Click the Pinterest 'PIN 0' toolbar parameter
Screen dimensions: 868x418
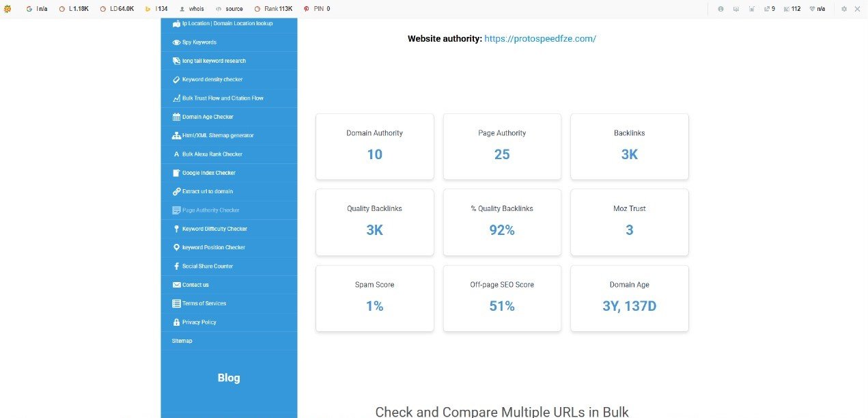[317, 9]
